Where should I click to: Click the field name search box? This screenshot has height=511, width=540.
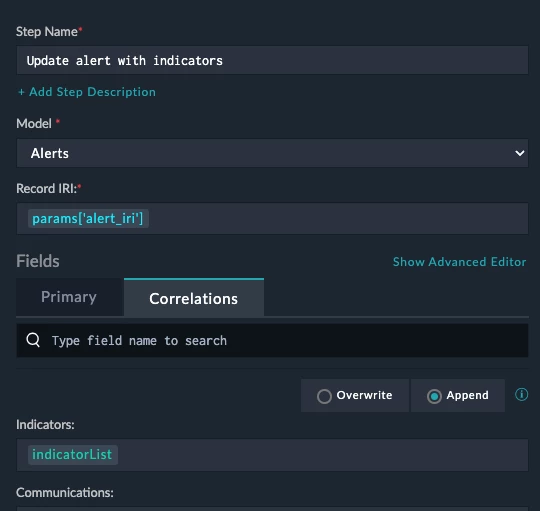[272, 341]
